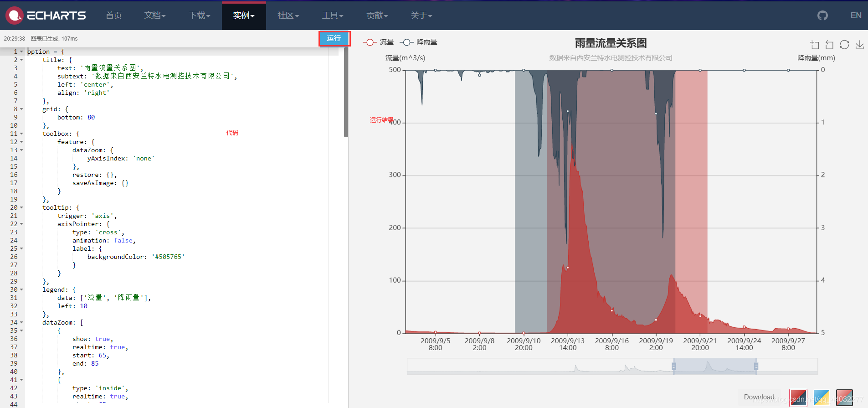Click the 'start: 65' code line
868x408 pixels.
(x=91, y=355)
